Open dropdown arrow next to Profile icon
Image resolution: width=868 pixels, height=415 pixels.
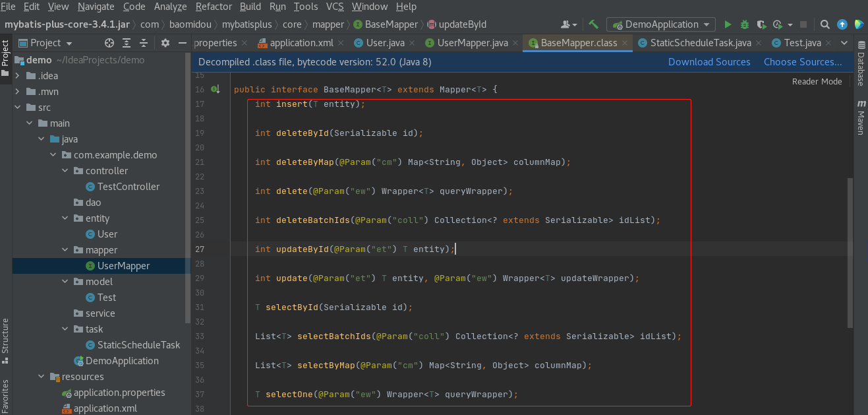[790, 24]
